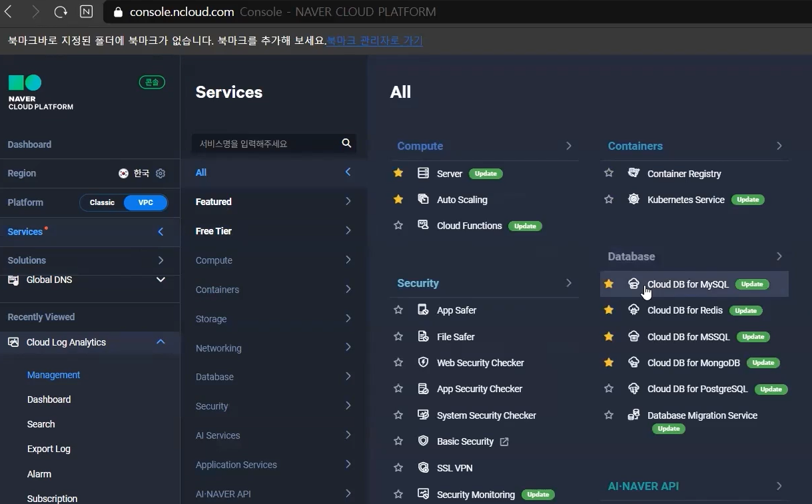
Task: Click the Recently Viewed label
Action: tap(41, 317)
